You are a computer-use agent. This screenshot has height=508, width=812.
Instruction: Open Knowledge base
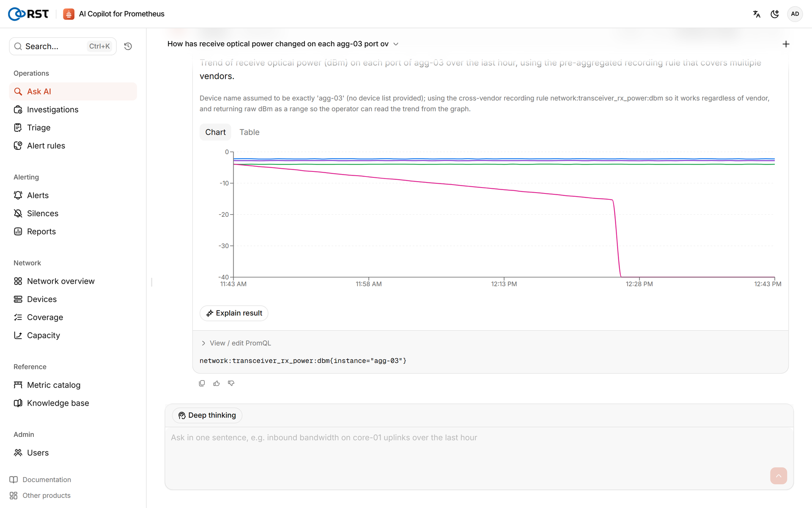(73, 403)
